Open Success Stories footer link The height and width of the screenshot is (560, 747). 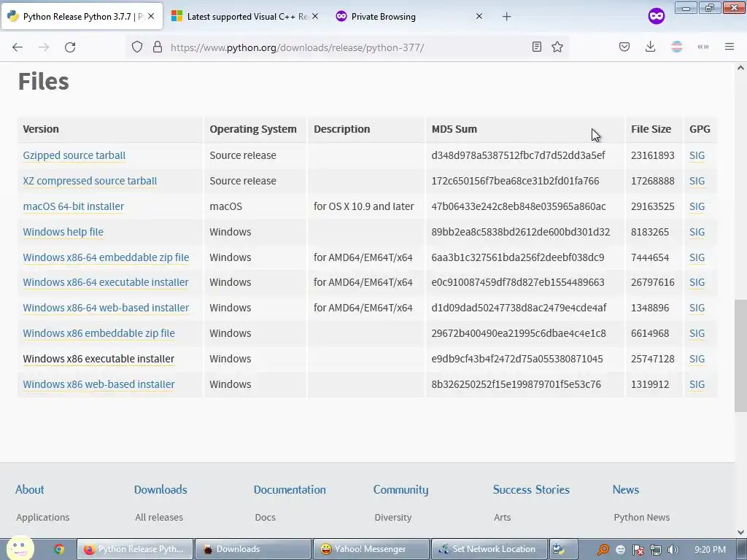pyautogui.click(x=531, y=489)
